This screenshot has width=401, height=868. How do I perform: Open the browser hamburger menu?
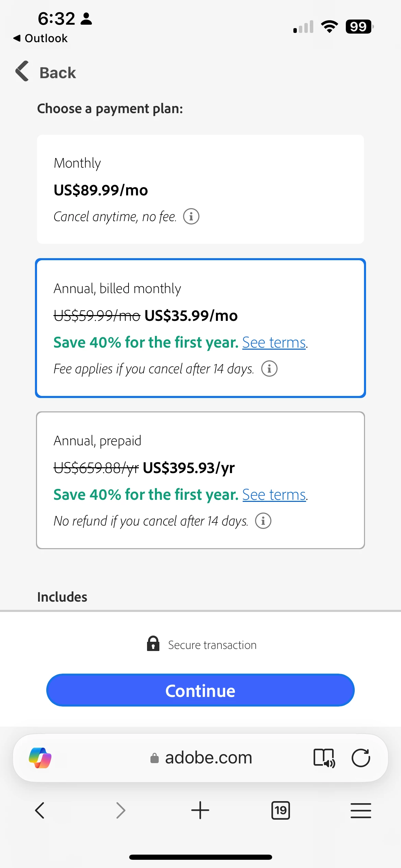361,810
